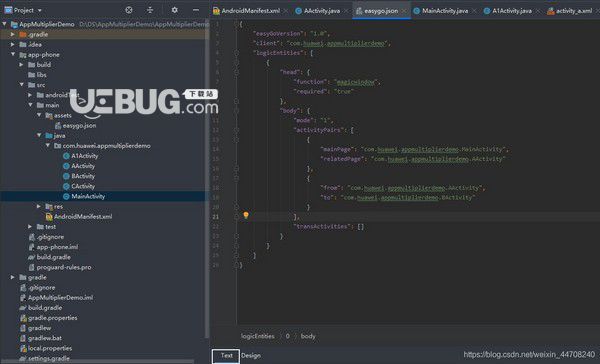Open local.properties file
This screenshot has height=364, width=600.
46,348
